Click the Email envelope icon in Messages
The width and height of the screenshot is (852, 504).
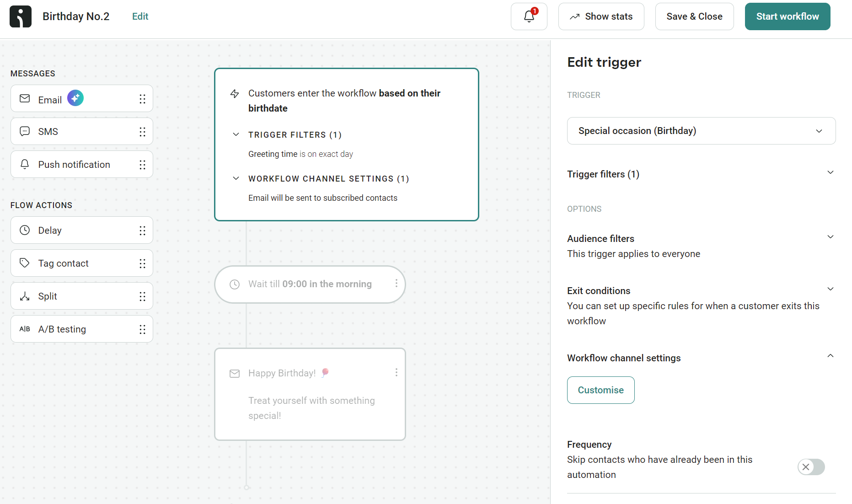click(25, 99)
